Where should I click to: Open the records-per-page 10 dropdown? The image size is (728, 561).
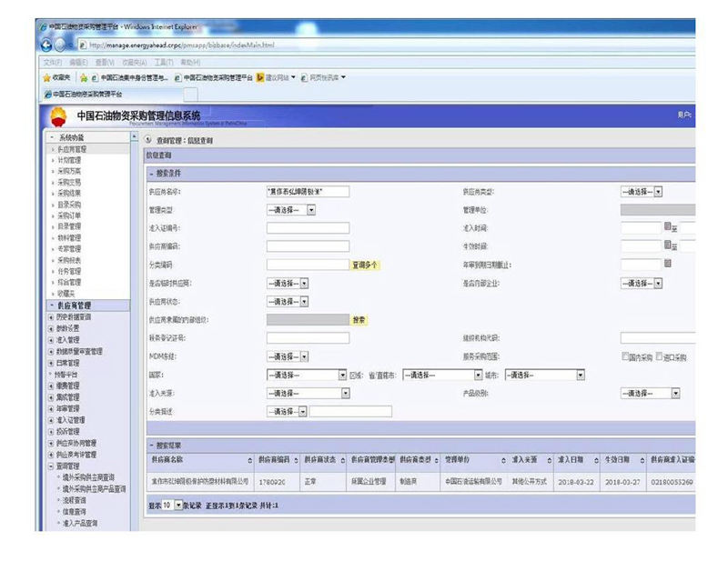(x=172, y=505)
